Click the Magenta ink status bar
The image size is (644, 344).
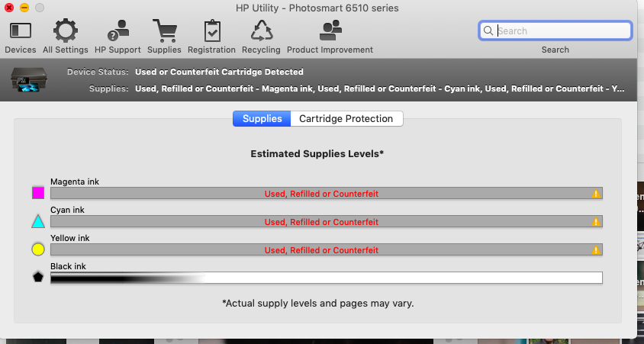[x=327, y=193]
